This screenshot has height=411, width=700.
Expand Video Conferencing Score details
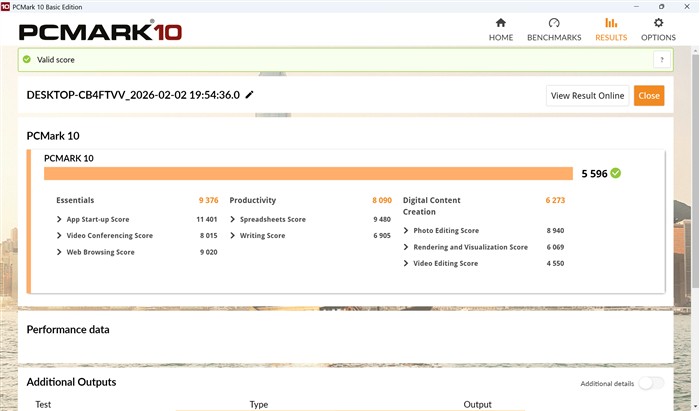60,236
